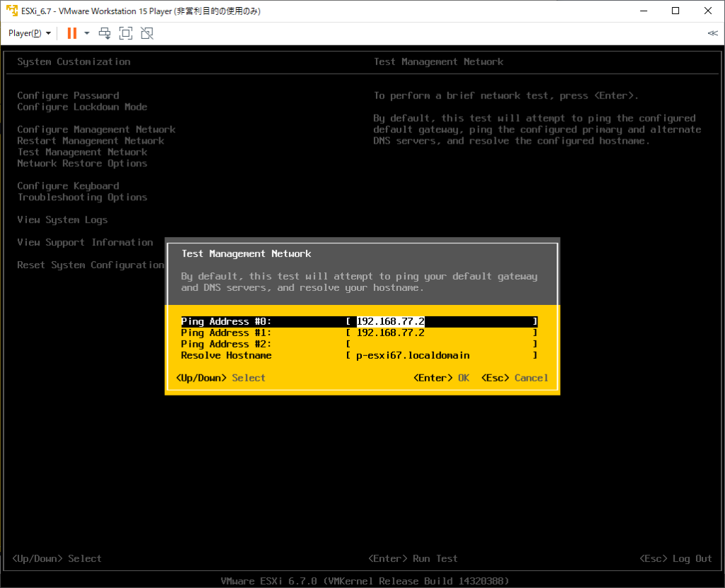Viewport: 725px width, 588px height.
Task: Minimize the VMware Player window
Action: (644, 11)
